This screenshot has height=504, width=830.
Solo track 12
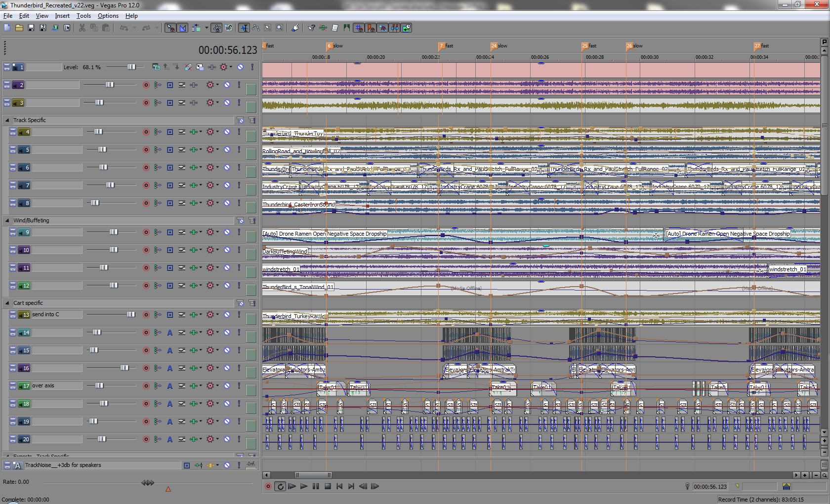239,286
